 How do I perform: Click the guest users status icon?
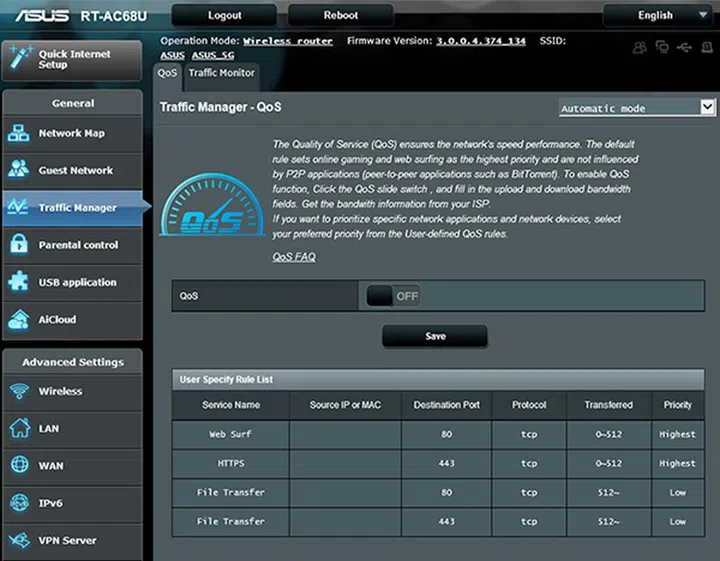point(640,47)
